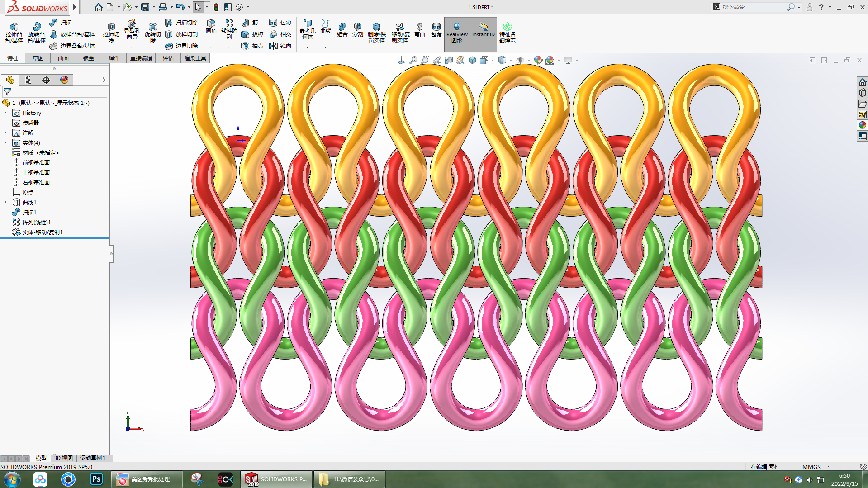Expand the 曲线1 feature node
The image size is (868, 488).
(x=5, y=202)
